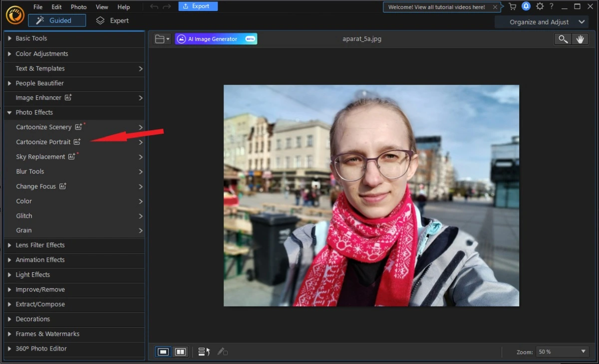This screenshot has width=599, height=364.
Task: Click the Export button
Action: 198,6
